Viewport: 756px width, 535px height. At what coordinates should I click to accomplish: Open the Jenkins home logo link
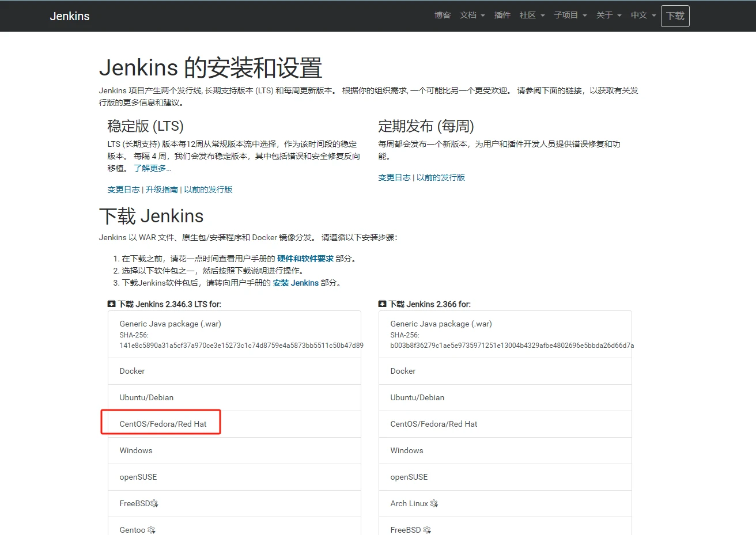point(70,16)
